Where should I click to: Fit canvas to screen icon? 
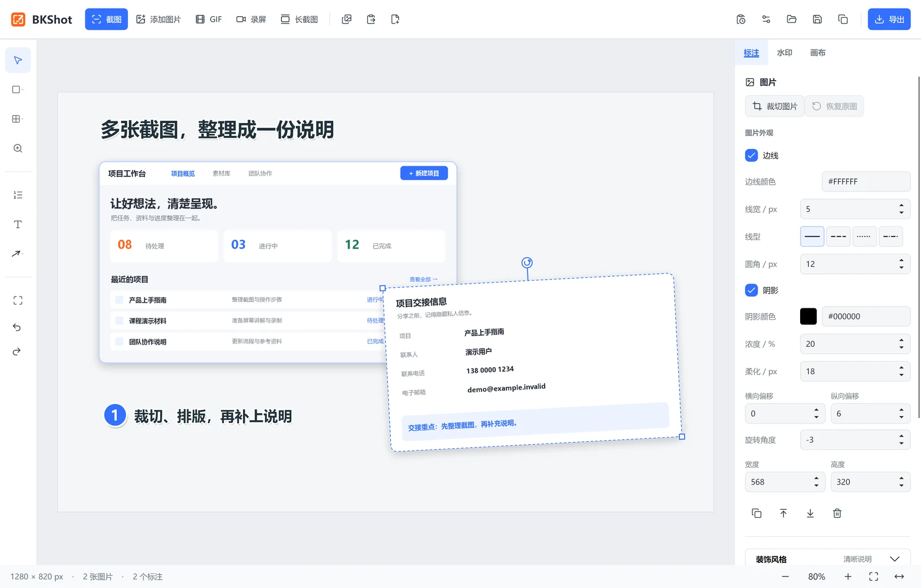click(x=874, y=576)
